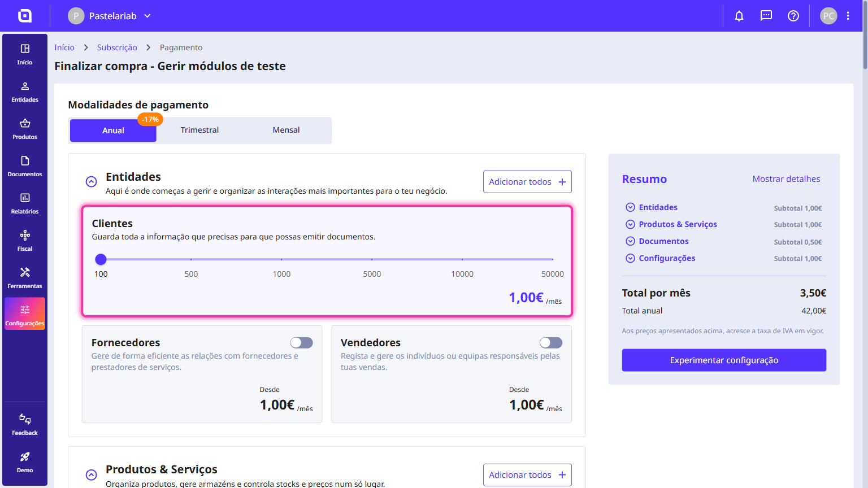
Task: Click the -17% discount badge
Action: tap(150, 120)
